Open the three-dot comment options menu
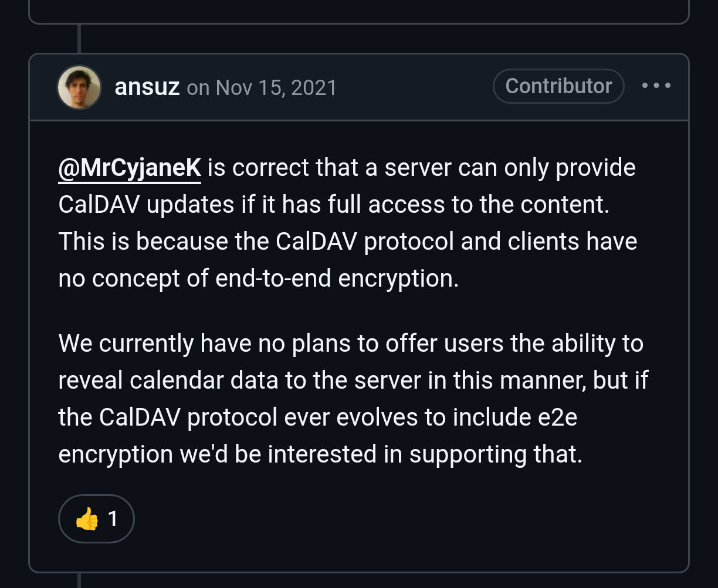Image resolution: width=718 pixels, height=588 pixels. click(656, 86)
